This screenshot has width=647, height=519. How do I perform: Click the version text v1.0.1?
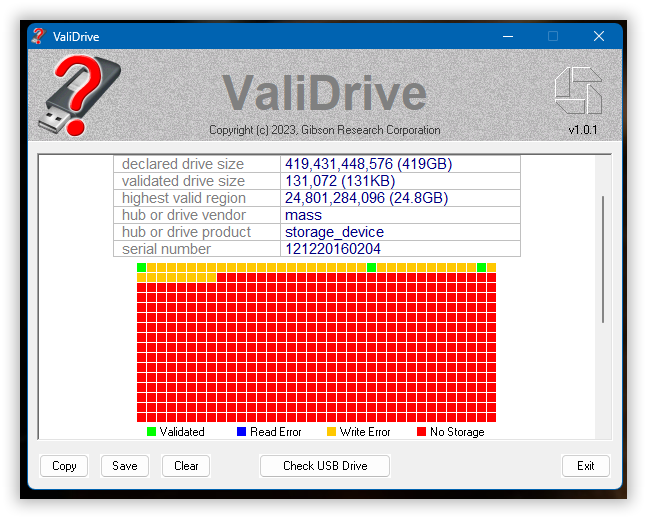pos(583,130)
